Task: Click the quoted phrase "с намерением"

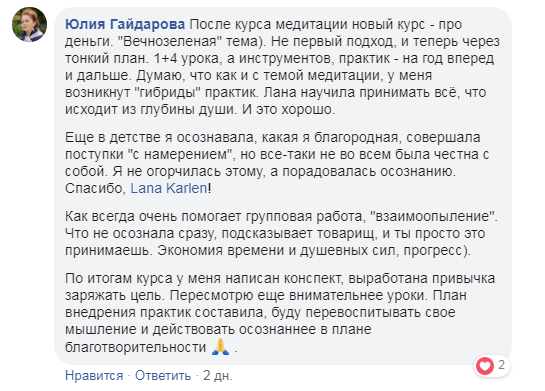Action: [180, 154]
